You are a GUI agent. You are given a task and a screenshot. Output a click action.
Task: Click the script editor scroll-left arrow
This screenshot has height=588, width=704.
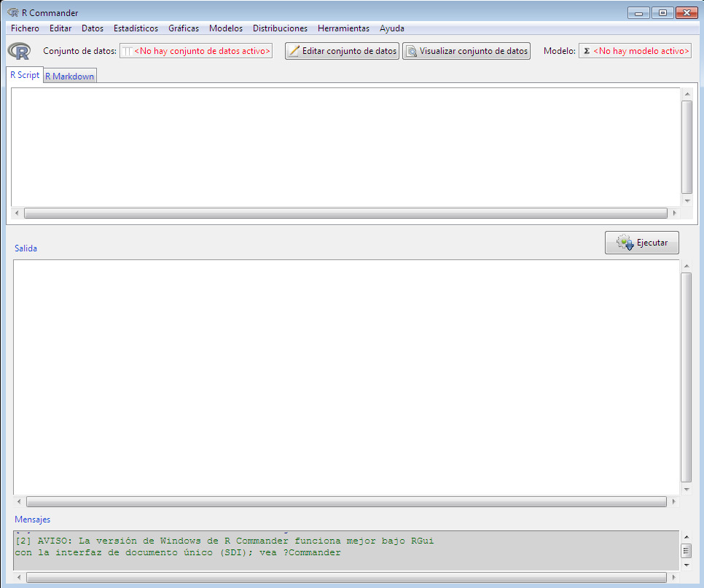(x=17, y=213)
